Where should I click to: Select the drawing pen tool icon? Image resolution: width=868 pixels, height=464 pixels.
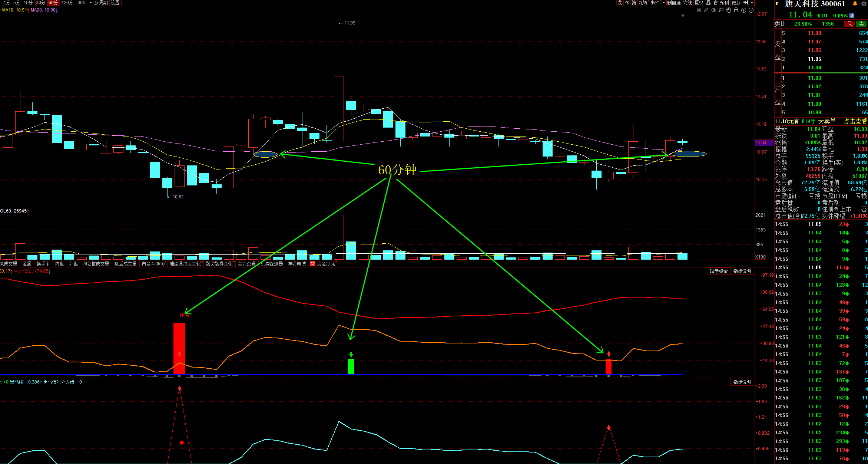(706, 10)
